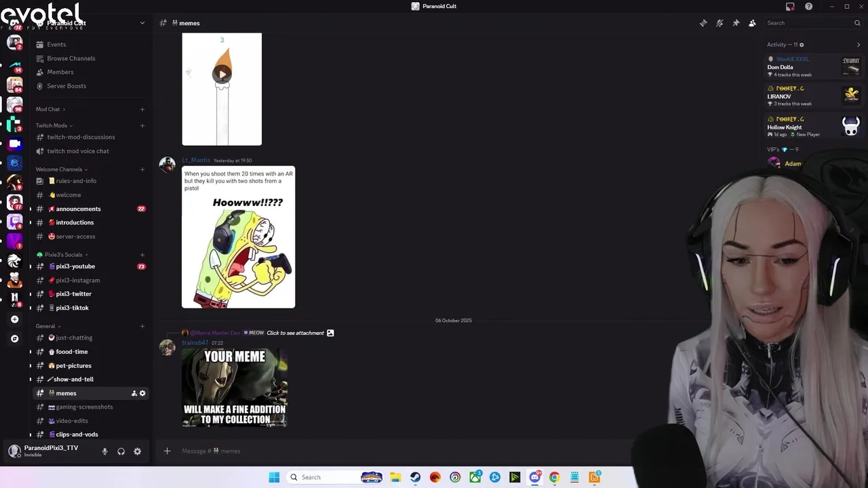Image resolution: width=868 pixels, height=488 pixels.
Task: Open the SpongeBob meme image
Action: tap(238, 237)
